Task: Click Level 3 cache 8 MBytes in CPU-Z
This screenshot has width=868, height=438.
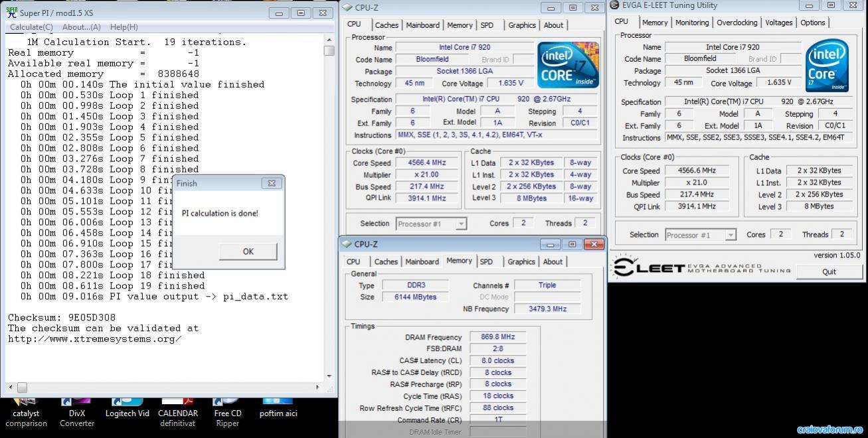Action: (532, 198)
